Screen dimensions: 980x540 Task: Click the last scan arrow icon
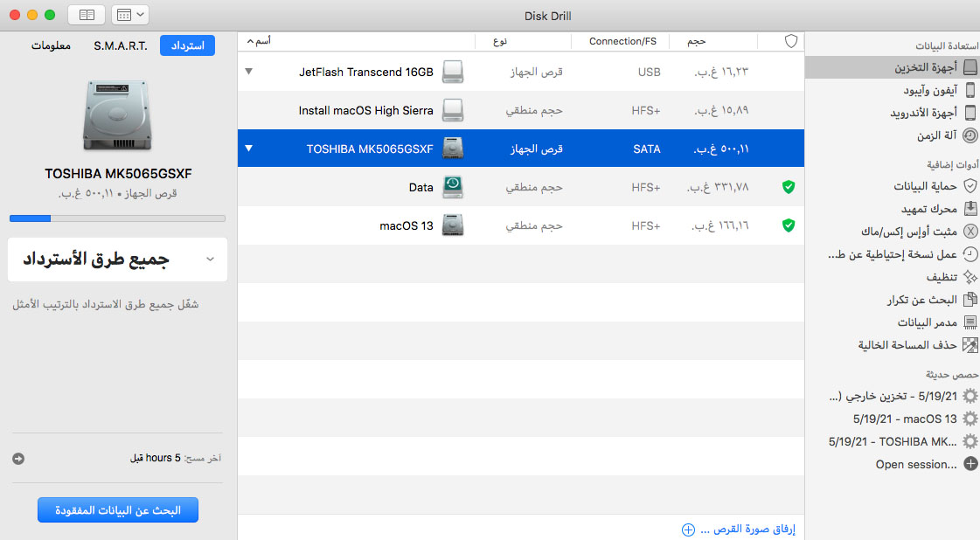pos(18,459)
